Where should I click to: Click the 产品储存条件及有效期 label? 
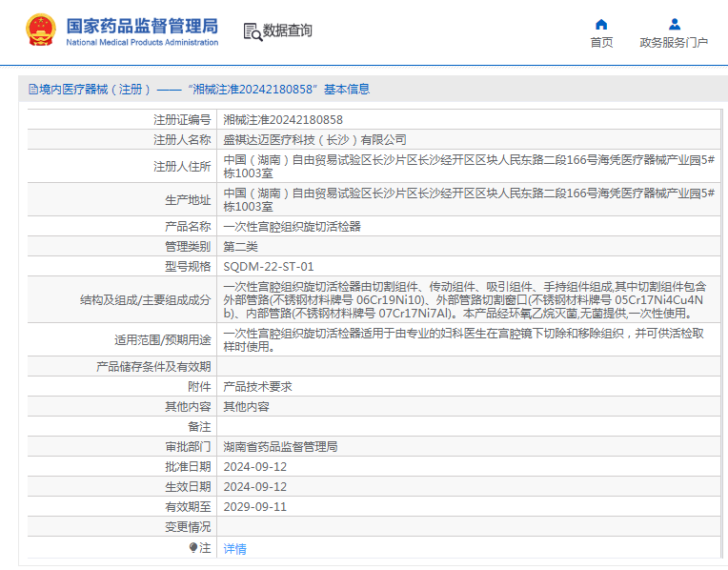point(153,367)
